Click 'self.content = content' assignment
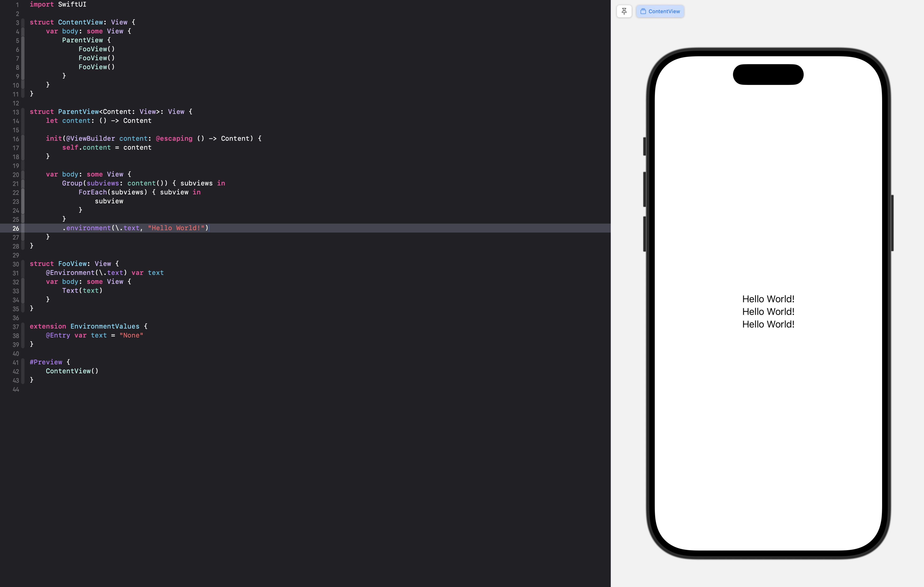 coord(107,147)
